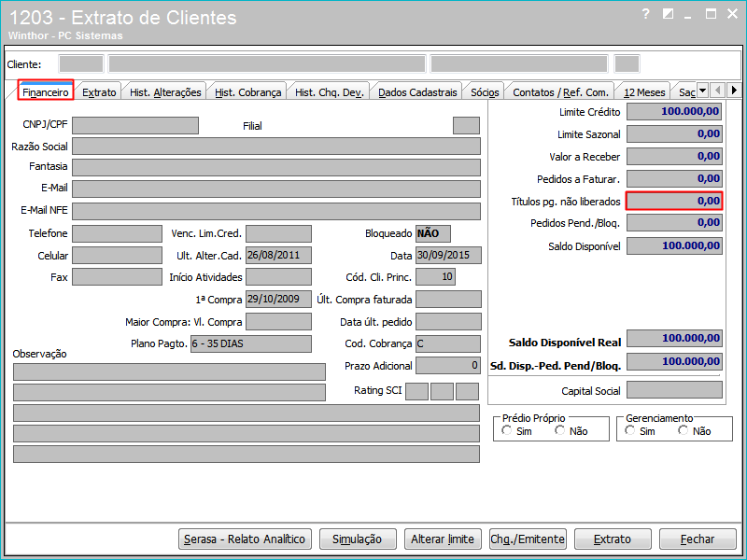747x560 pixels.
Task: Click the E-Mail field
Action: pos(276,189)
